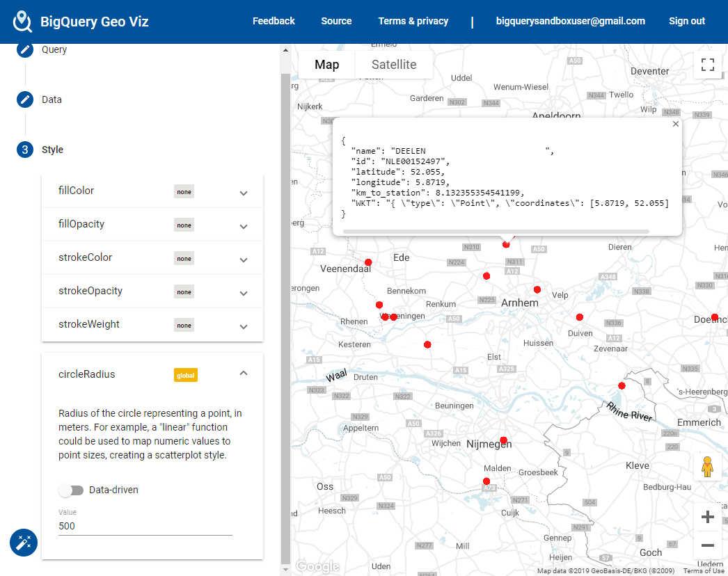Zoom out on the map
728x576 pixels.
(708, 545)
